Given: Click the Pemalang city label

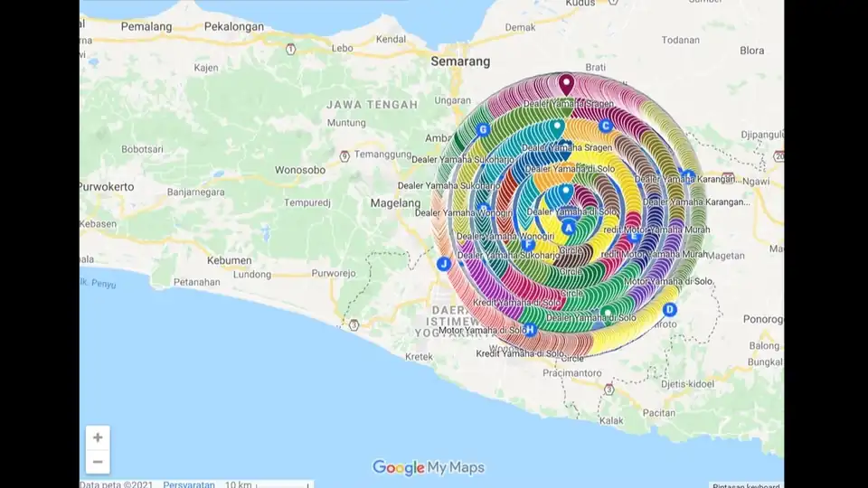Looking at the screenshot, I should click(146, 26).
